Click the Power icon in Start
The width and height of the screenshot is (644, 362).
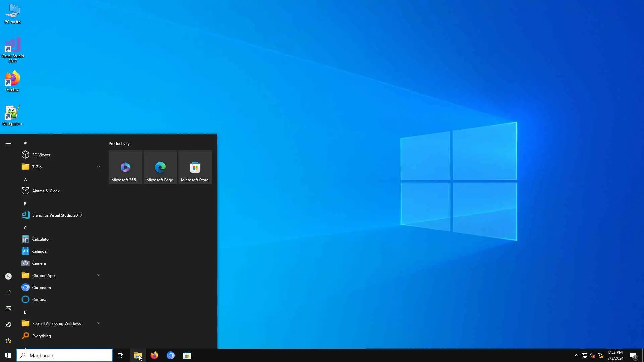tap(8, 341)
